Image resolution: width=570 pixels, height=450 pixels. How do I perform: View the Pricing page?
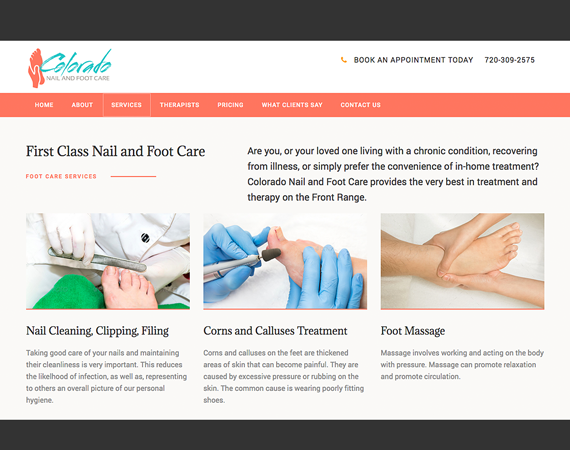(x=230, y=105)
